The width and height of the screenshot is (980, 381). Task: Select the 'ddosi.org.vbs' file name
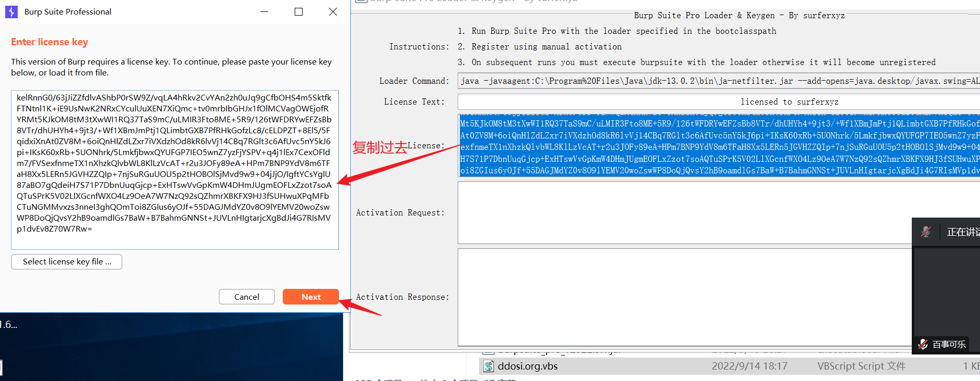pyautogui.click(x=527, y=366)
